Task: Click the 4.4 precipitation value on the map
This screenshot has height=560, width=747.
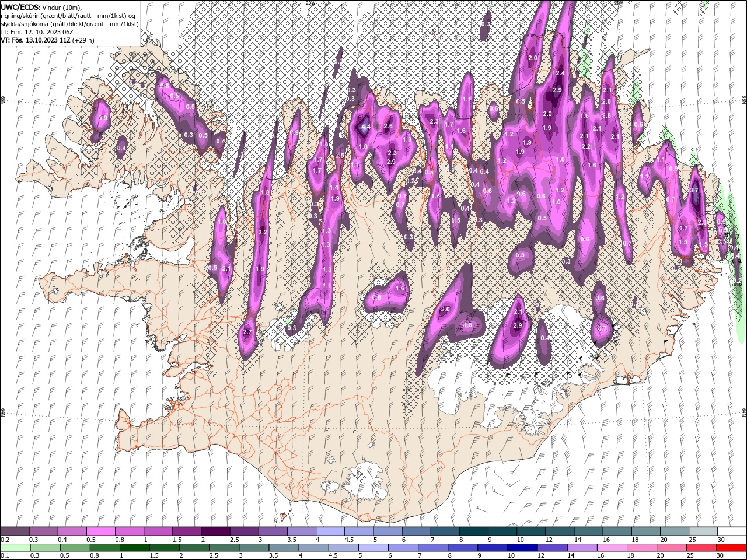Action: (x=366, y=127)
